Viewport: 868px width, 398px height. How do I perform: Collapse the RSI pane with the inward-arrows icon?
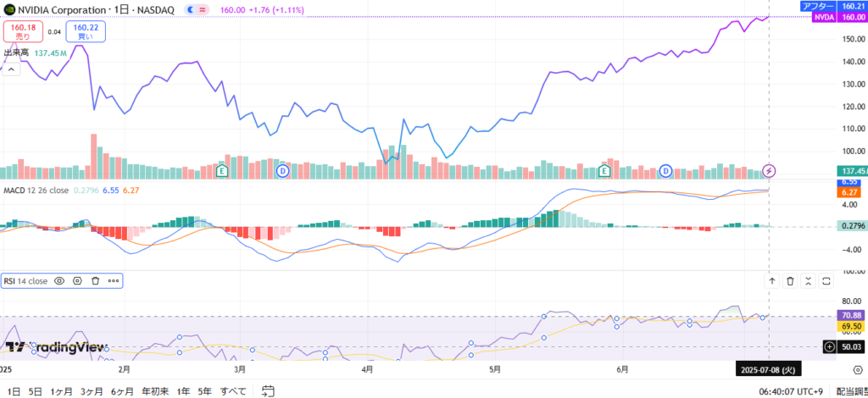point(809,281)
